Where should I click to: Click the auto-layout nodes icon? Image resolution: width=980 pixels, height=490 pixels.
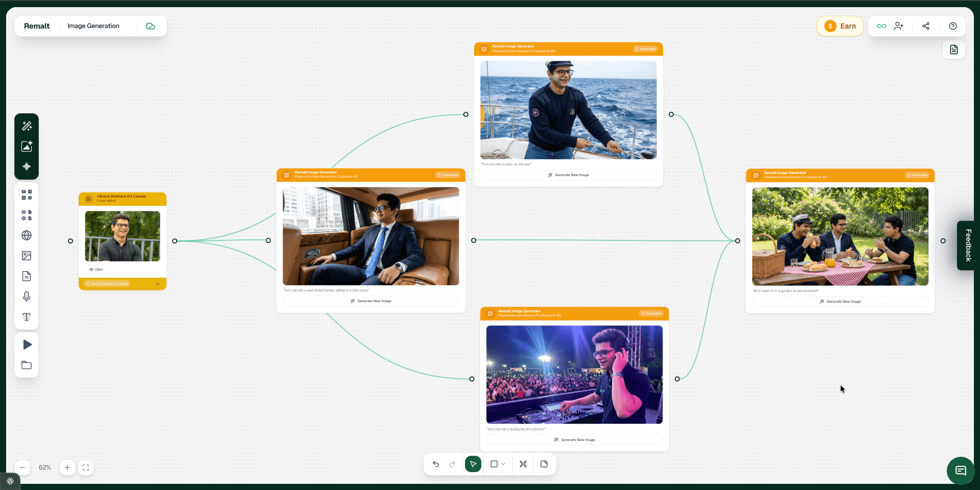(523, 464)
